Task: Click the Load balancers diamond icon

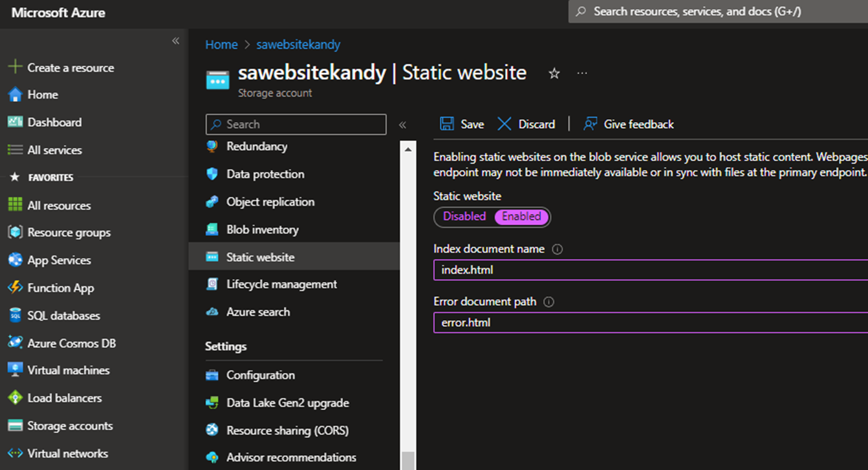Action: [15, 398]
